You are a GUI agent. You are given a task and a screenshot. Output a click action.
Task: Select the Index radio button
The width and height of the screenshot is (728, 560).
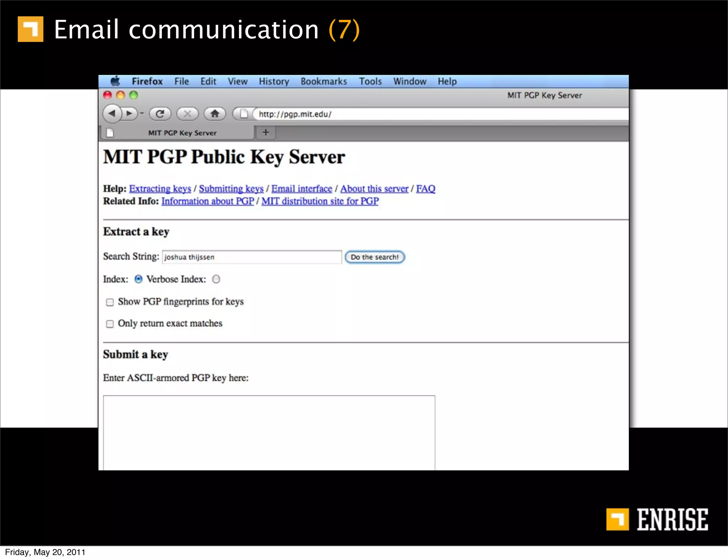(x=138, y=279)
